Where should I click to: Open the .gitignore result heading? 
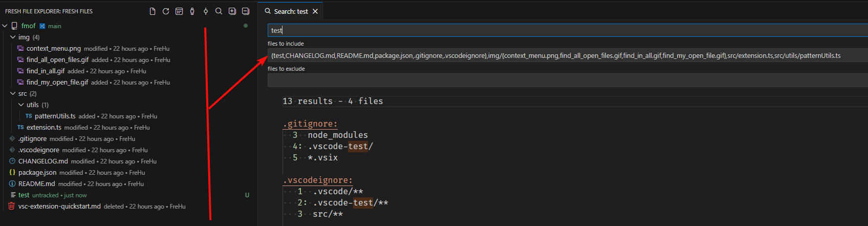(x=310, y=124)
